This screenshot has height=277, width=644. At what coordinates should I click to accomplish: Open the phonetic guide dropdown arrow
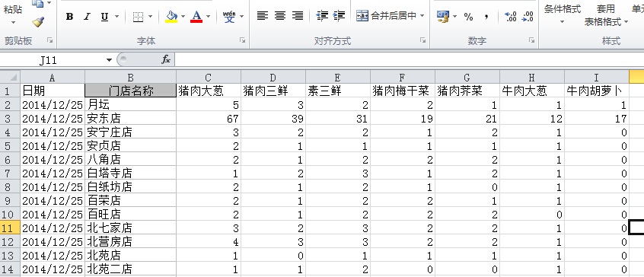pos(241,17)
